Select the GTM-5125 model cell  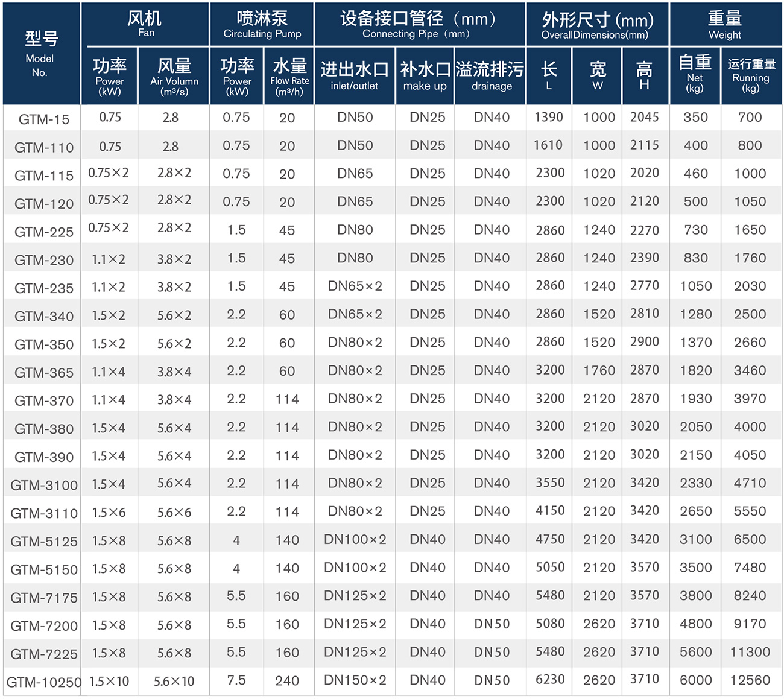click(44, 541)
